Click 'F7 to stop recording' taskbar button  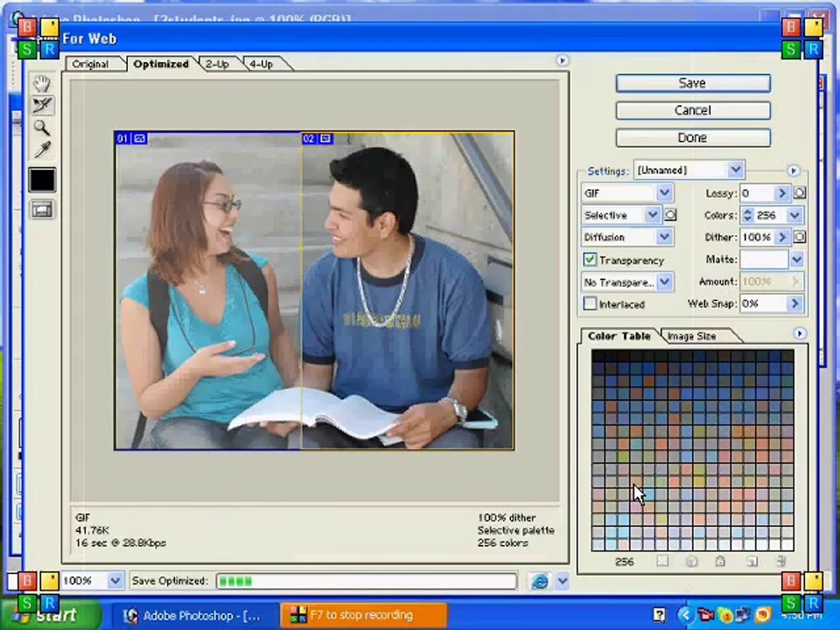364,615
